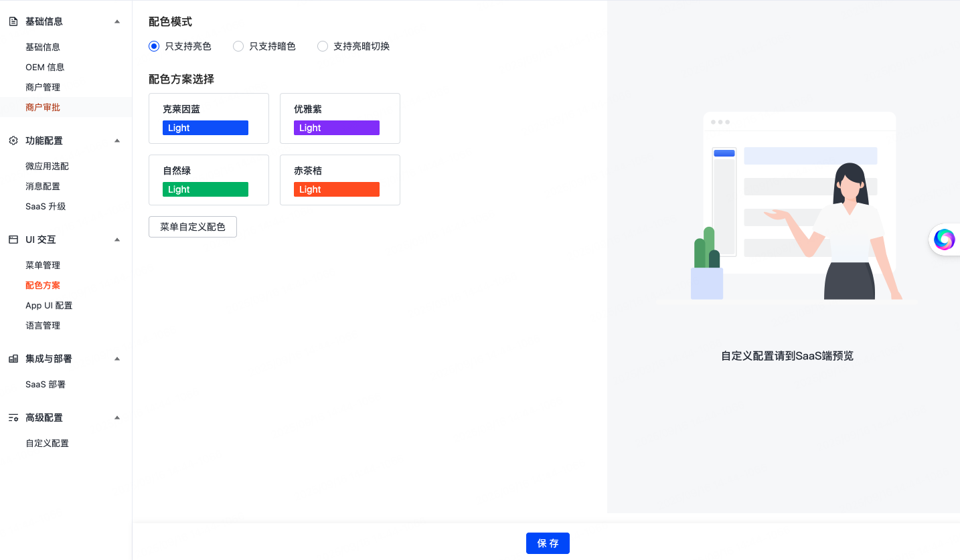The height and width of the screenshot is (560, 960).
Task: Select the 只支持暗色 radio option
Action: pos(238,46)
